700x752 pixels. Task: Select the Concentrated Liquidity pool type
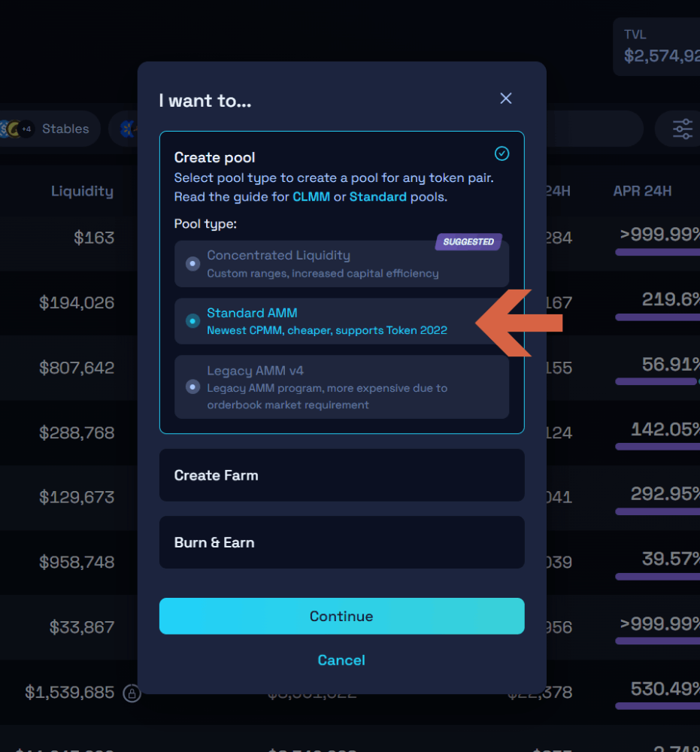pos(192,264)
